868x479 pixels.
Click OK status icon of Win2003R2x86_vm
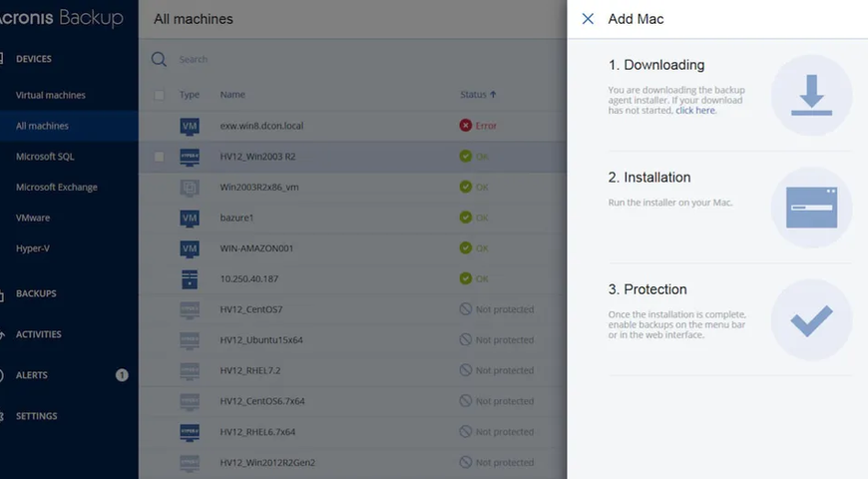pyautogui.click(x=466, y=187)
